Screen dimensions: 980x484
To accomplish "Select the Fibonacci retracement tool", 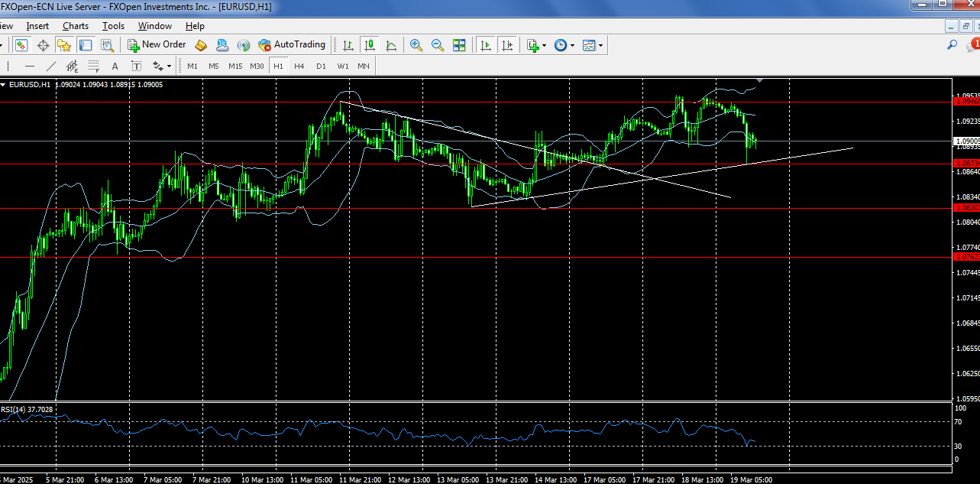I will (94, 66).
